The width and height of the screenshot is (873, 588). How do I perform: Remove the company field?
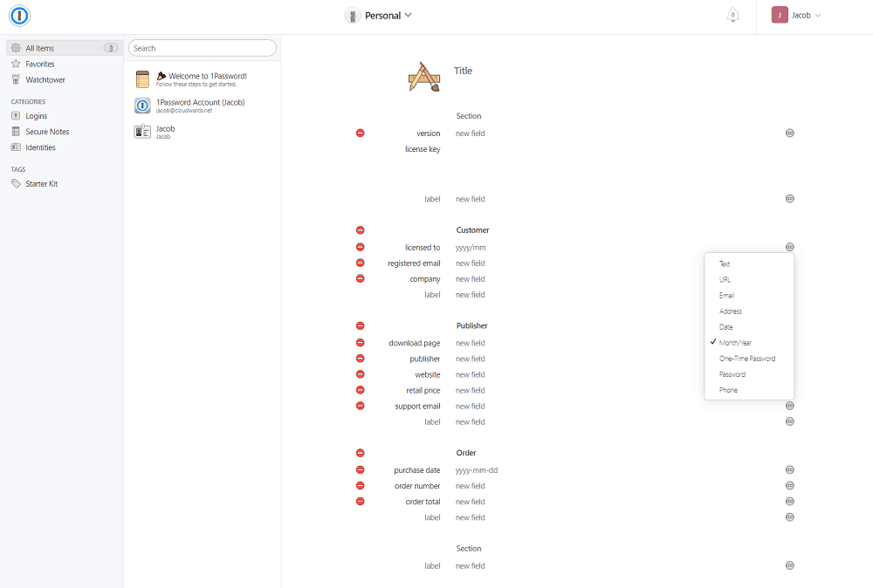pos(361,278)
